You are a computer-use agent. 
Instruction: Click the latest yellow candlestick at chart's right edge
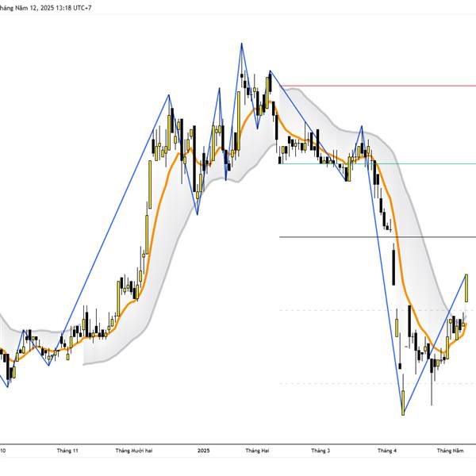pyautogui.click(x=466, y=288)
